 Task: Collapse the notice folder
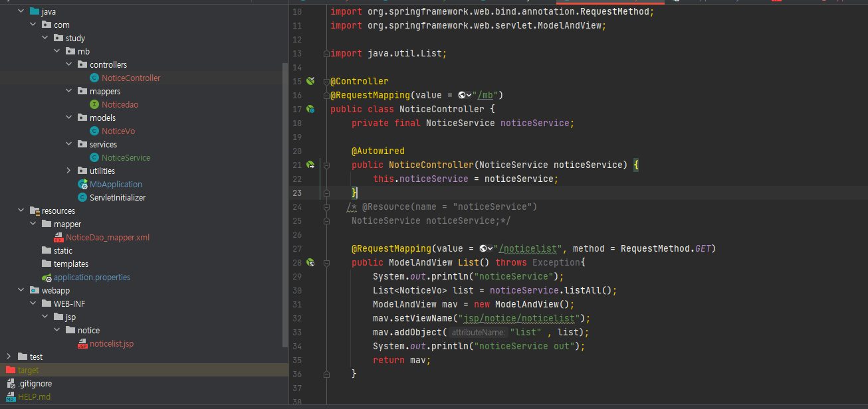[x=57, y=330]
